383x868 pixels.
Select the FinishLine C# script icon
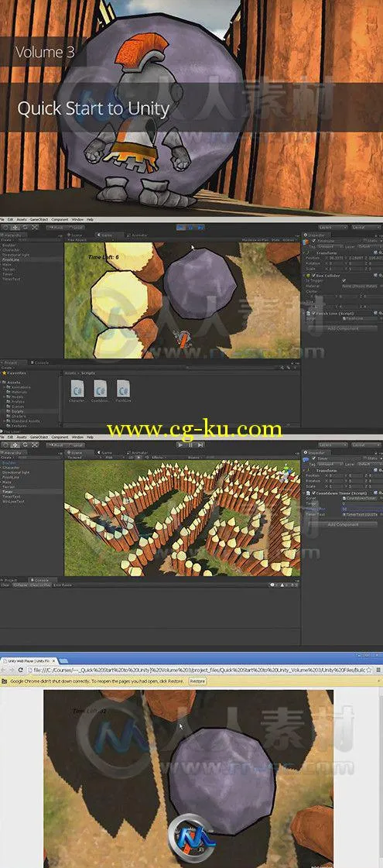click(123, 389)
